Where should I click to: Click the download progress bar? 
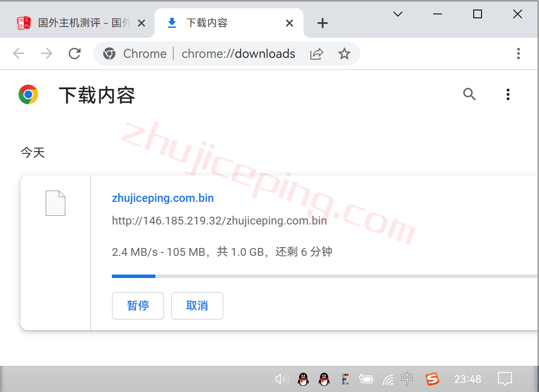325,276
